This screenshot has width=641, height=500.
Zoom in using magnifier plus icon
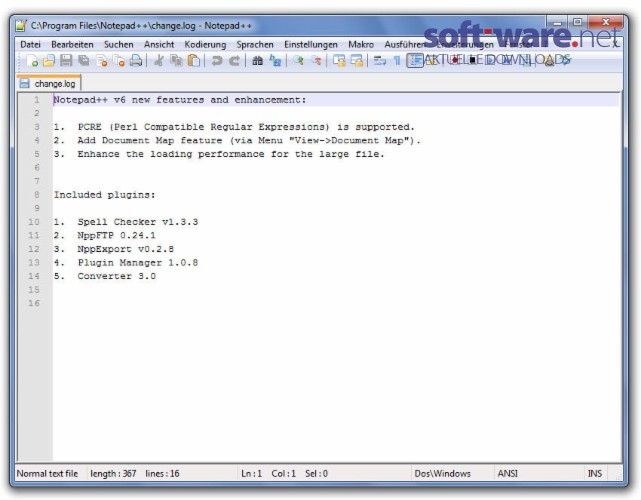pyautogui.click(x=298, y=61)
